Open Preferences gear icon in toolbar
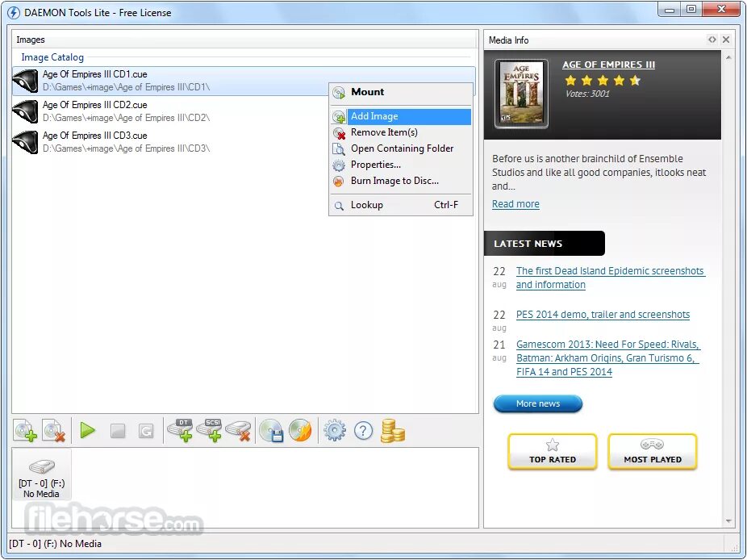 coord(335,430)
